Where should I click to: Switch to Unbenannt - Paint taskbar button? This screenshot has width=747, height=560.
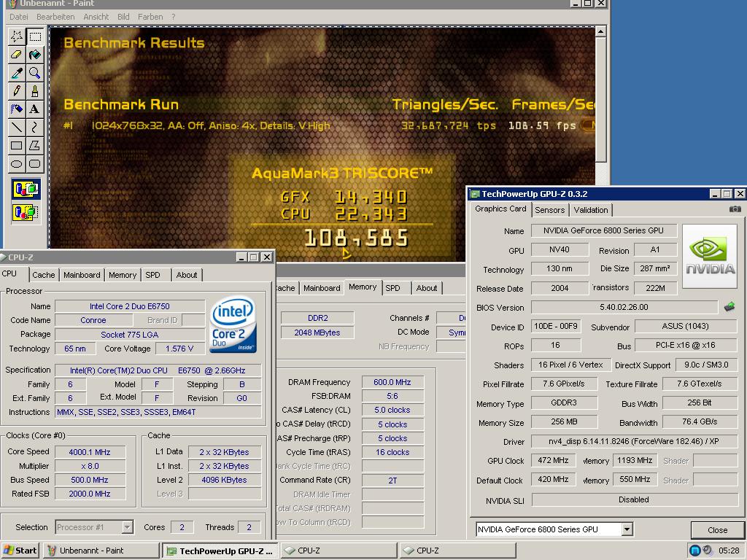(101, 551)
